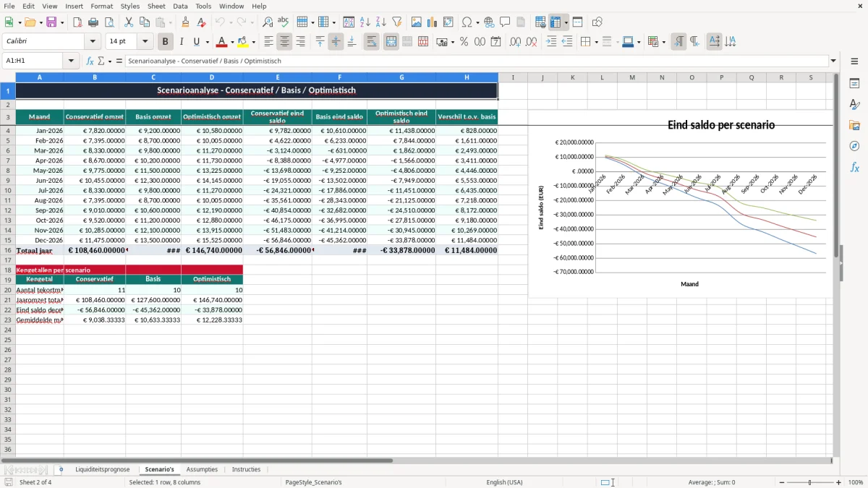868x488 pixels.
Task: Apply yellow background color swatch
Action: tap(244, 42)
